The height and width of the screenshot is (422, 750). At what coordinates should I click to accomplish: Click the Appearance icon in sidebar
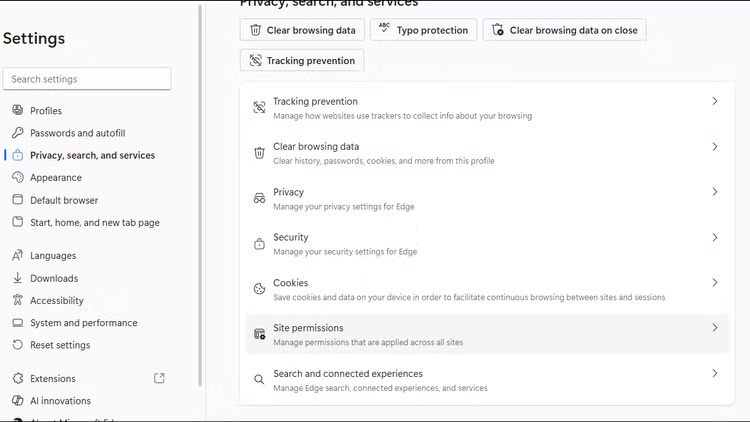click(17, 178)
